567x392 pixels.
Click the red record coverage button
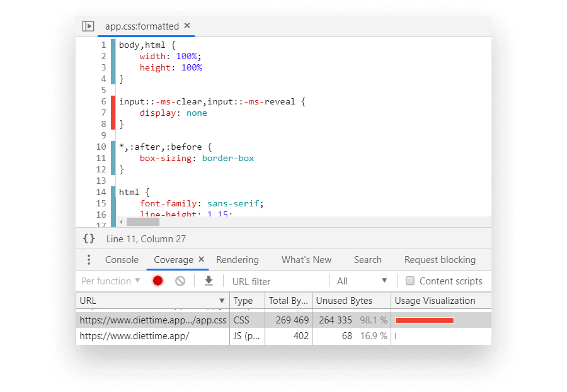point(157,281)
